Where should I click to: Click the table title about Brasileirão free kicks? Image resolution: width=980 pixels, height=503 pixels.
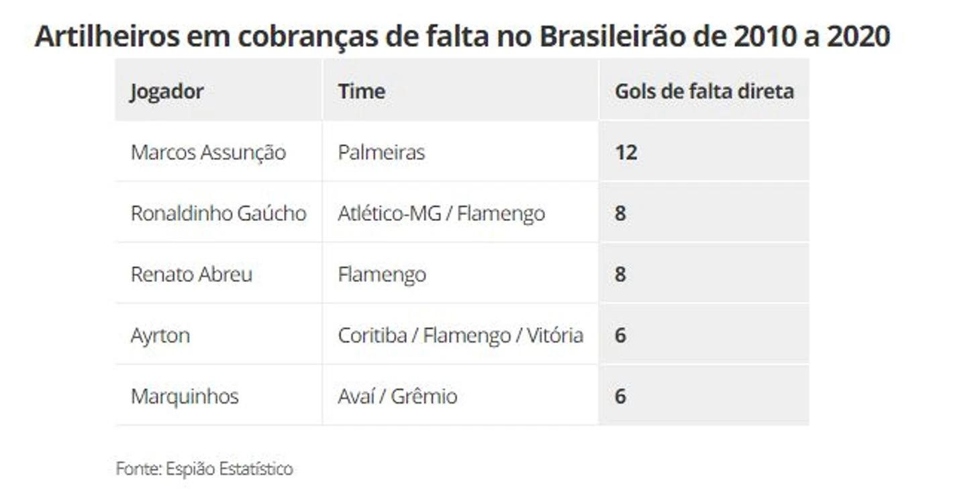462,37
